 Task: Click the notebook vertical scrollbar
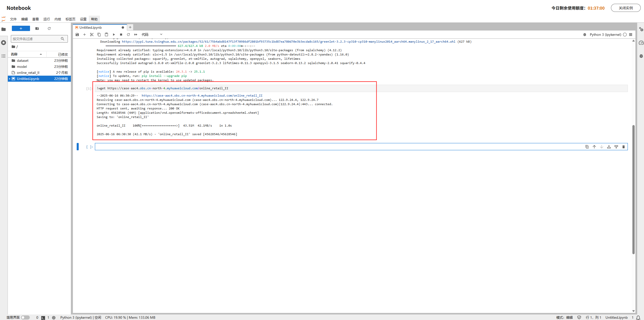tap(633, 189)
